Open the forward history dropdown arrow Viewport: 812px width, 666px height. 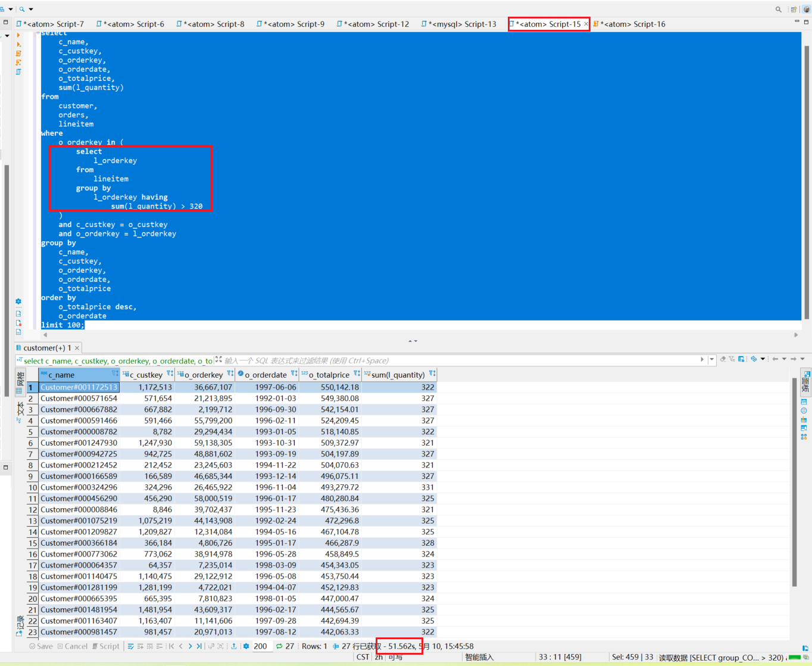(802, 359)
